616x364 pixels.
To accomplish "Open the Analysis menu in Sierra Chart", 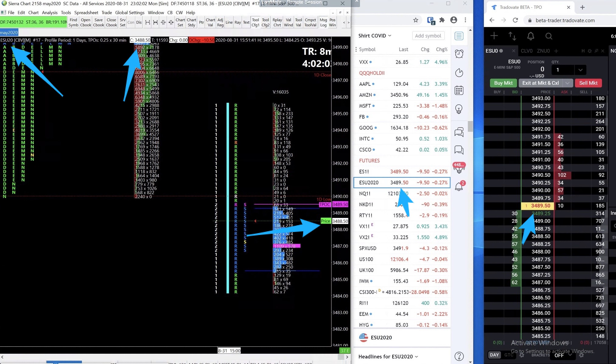I will click(x=50, y=12).
